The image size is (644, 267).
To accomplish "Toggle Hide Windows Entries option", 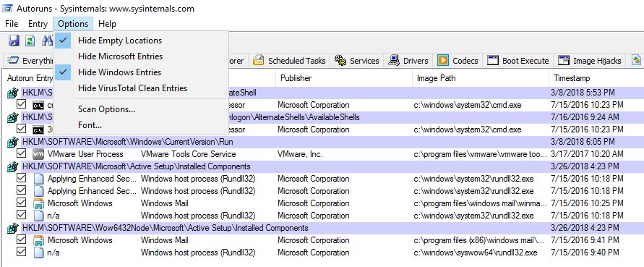I will [x=141, y=72].
